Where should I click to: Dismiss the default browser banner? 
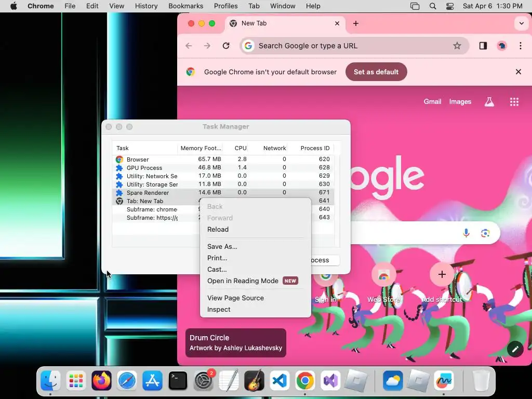pos(518,72)
